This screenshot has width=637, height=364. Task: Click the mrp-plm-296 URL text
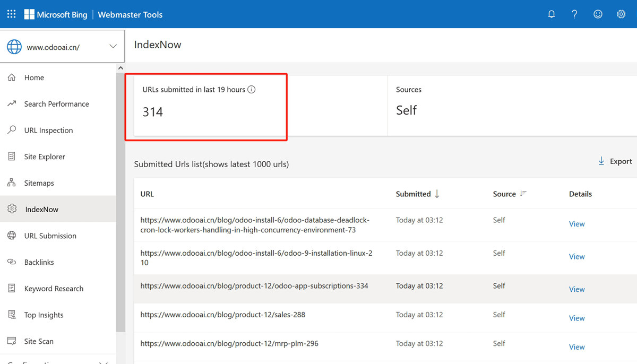229,343
